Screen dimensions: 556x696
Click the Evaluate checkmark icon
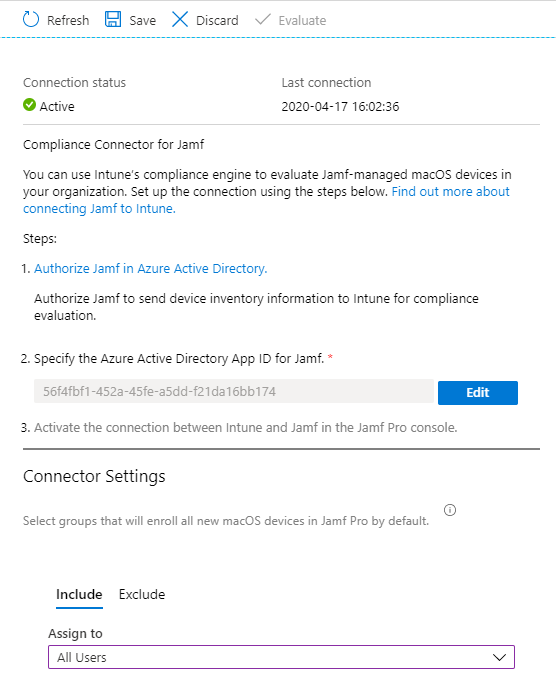tap(263, 19)
